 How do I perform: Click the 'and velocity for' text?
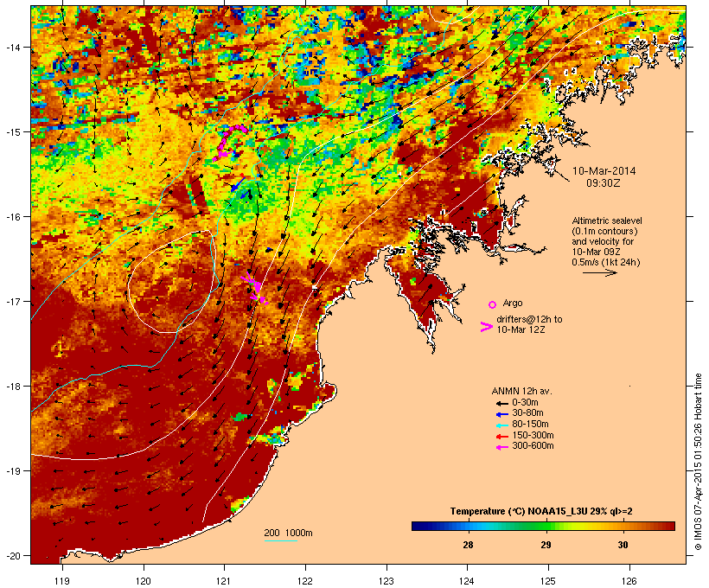pos(603,241)
